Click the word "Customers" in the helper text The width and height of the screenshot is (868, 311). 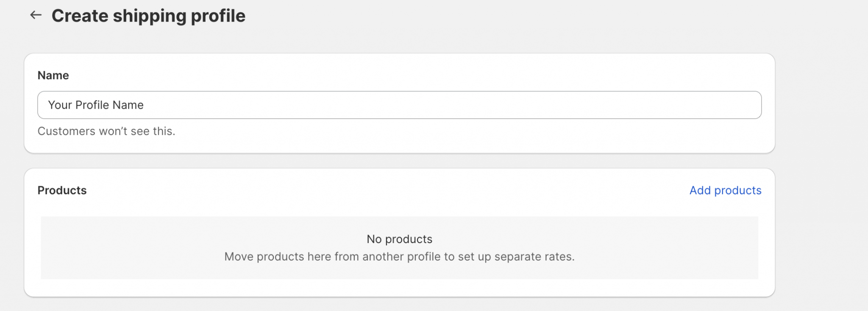(67, 132)
